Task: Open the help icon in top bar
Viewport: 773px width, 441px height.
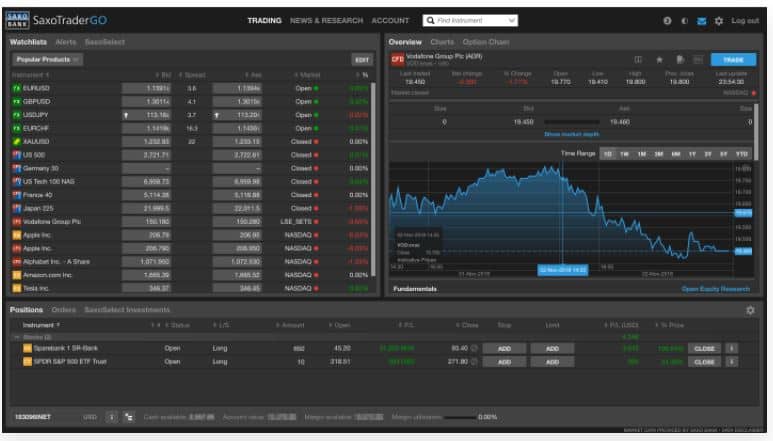Action: tap(667, 21)
